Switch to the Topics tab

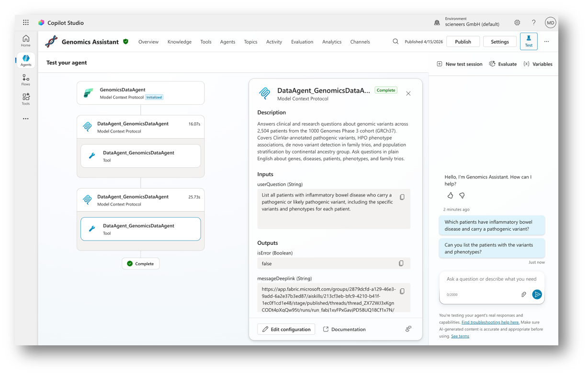[x=250, y=42]
